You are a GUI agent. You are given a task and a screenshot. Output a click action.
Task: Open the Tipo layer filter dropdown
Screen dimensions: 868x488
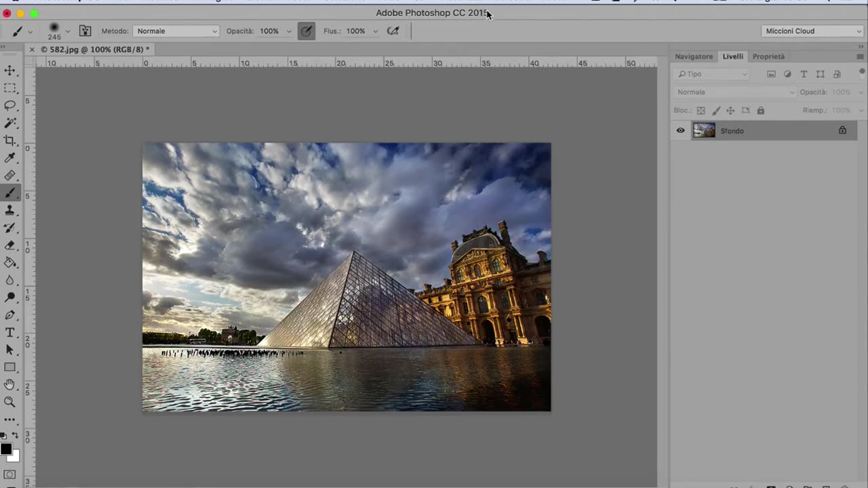coord(712,74)
